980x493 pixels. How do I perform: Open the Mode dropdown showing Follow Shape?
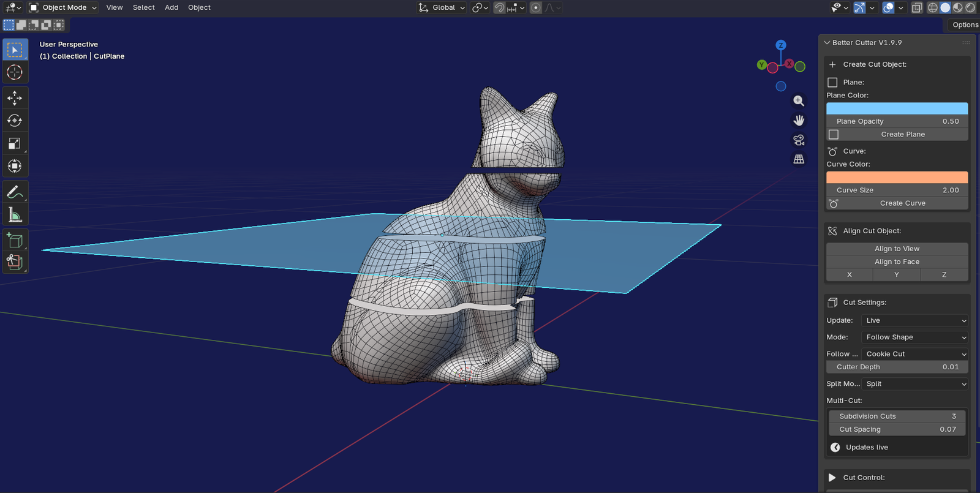[x=914, y=337]
